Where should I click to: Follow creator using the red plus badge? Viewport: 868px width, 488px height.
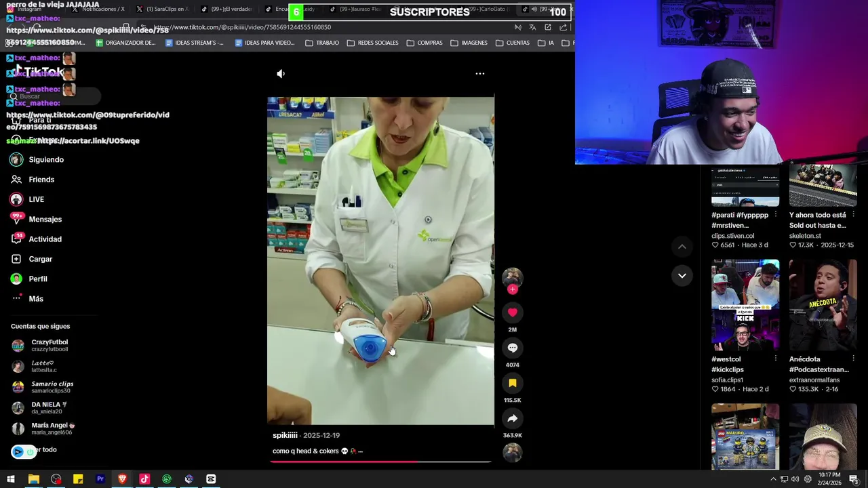click(513, 289)
